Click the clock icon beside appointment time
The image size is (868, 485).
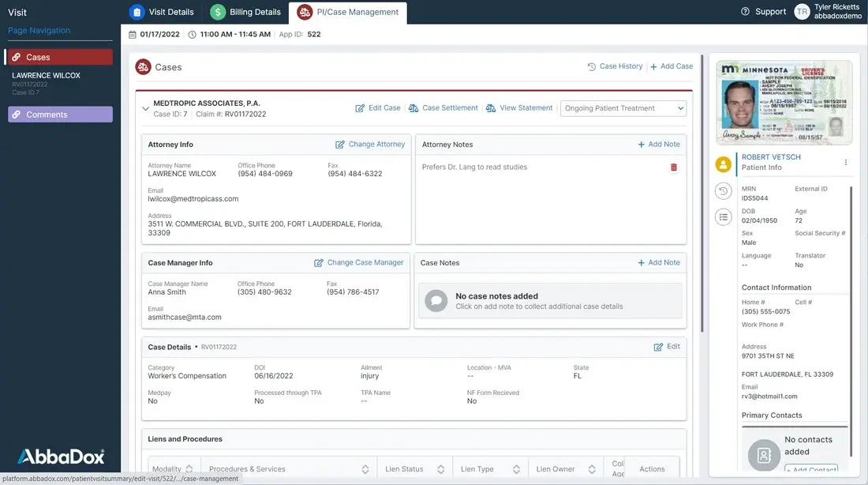click(x=192, y=35)
